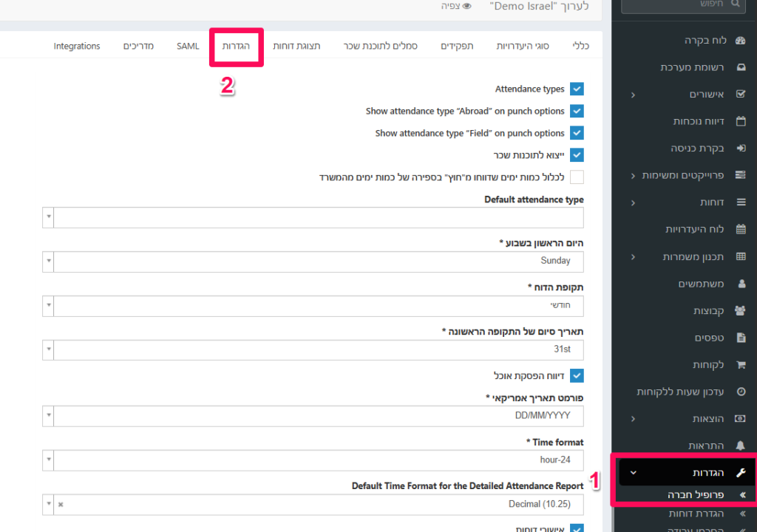Open the היום הראשון בשבוע dropdown showing Sunday
Viewport: 757px width, 532px height.
click(313, 262)
